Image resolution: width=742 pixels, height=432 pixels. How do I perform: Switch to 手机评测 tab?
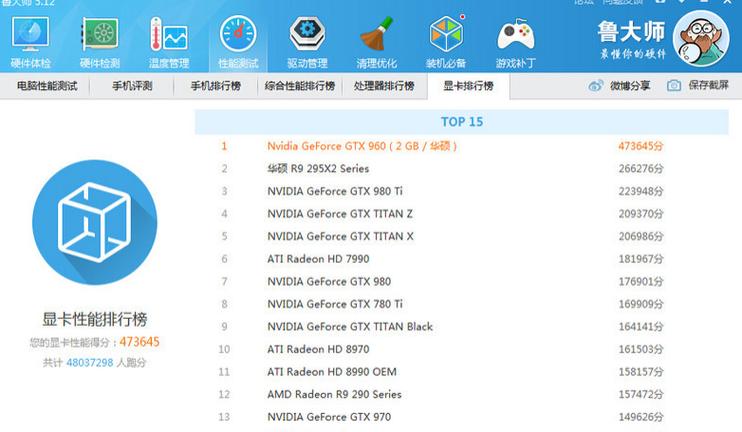coord(132,86)
